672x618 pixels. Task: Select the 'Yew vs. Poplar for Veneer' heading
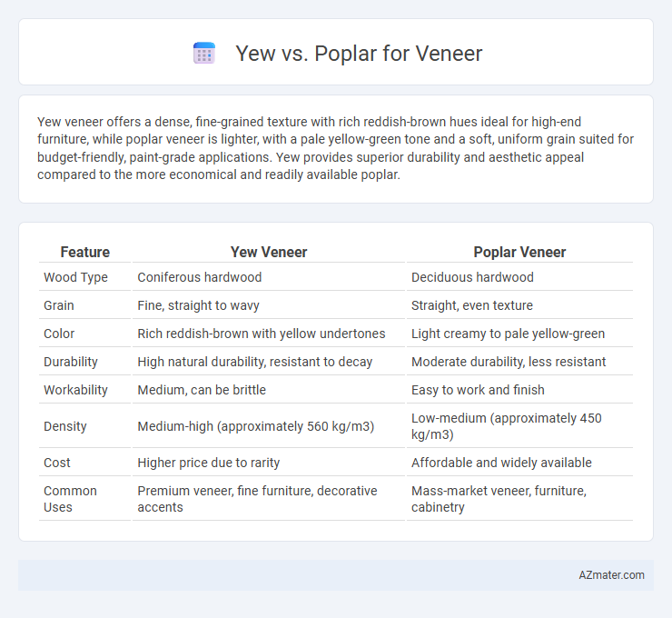coord(359,54)
